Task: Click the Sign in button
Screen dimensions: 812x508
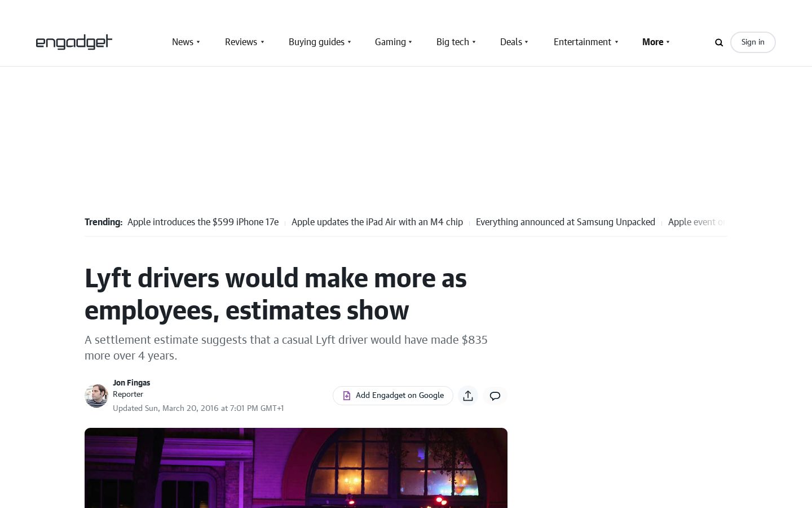Action: 753,42
